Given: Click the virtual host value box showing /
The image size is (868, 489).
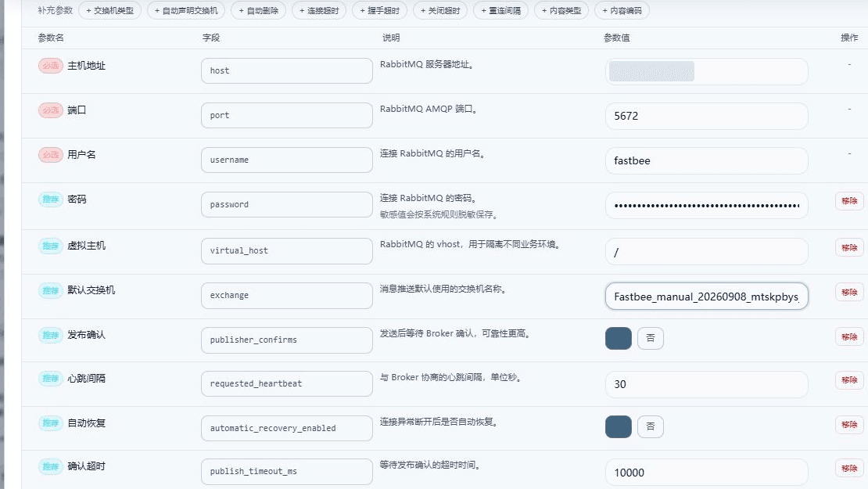Looking at the screenshot, I should tap(706, 252).
